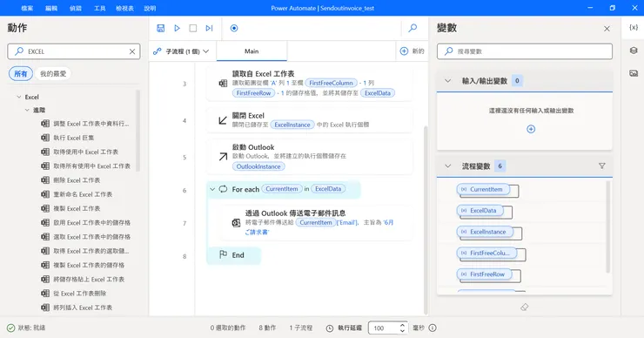Open the images pane icon
This screenshot has width=644, height=338.
coord(634,73)
